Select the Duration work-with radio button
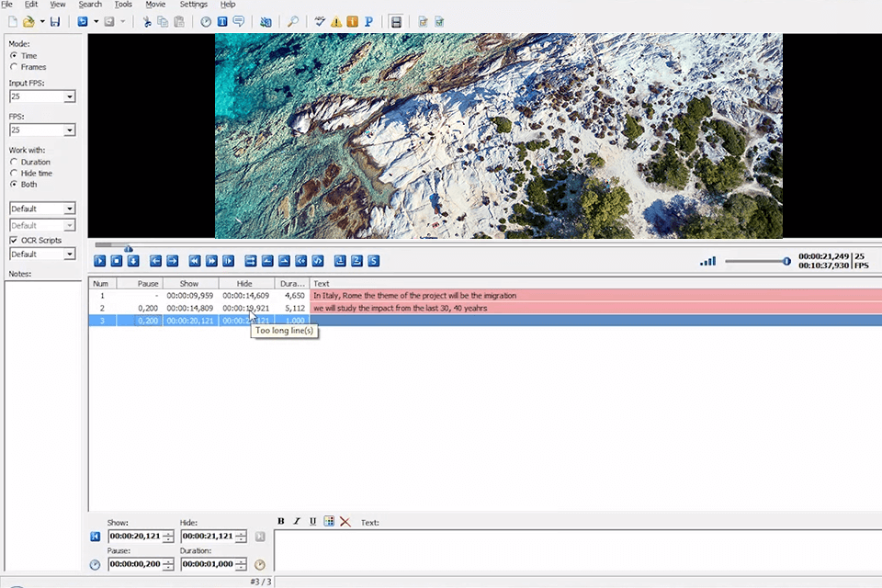The height and width of the screenshot is (588, 882). (x=12, y=162)
